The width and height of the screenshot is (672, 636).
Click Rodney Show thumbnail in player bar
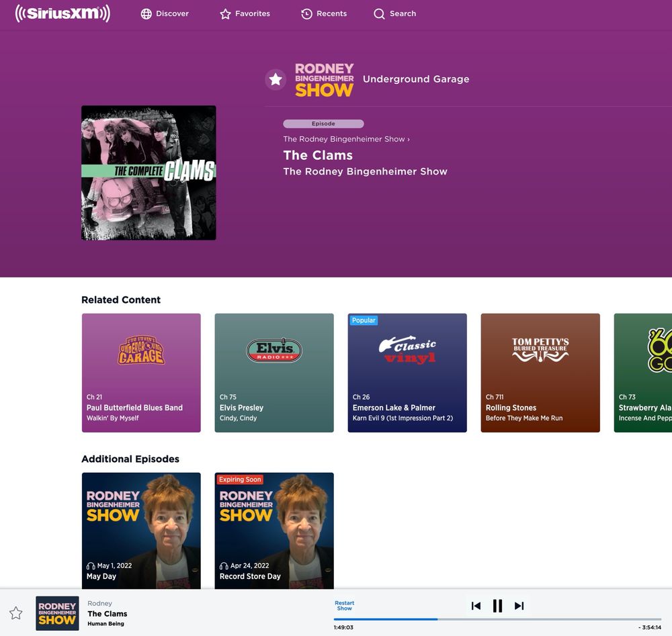pos(57,613)
